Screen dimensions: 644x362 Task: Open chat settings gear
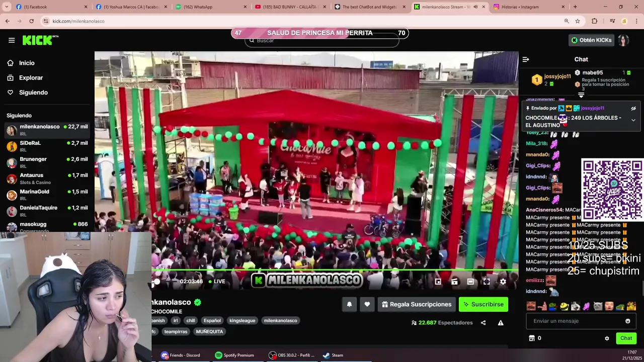(607, 338)
